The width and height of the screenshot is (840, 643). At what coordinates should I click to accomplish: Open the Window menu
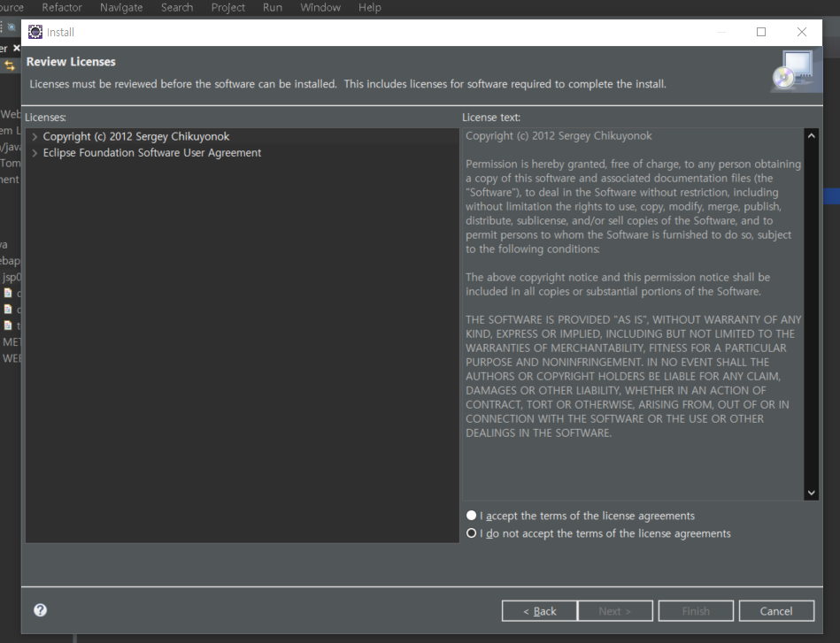320,7
